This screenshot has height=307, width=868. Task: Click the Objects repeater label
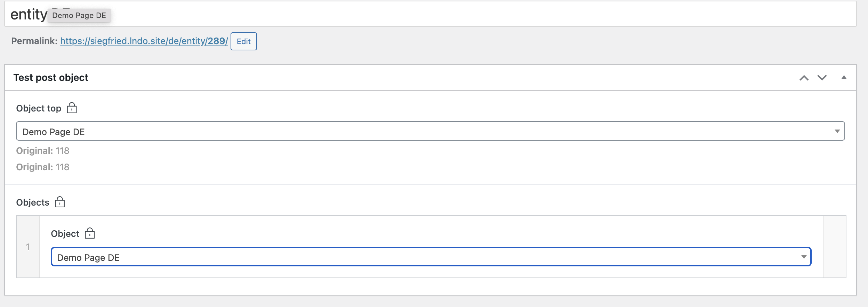pyautogui.click(x=33, y=202)
